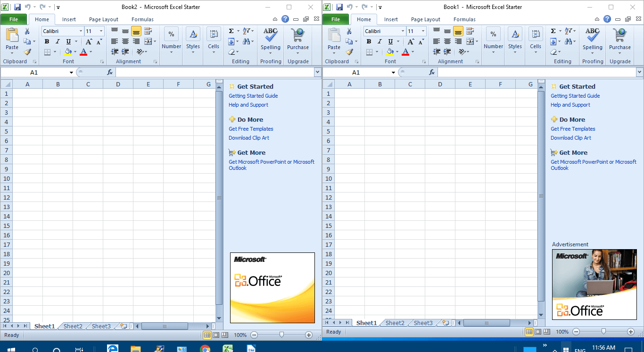Click Purchase shopping cart icon in Book2
This screenshot has width=644, height=352.
click(x=297, y=35)
